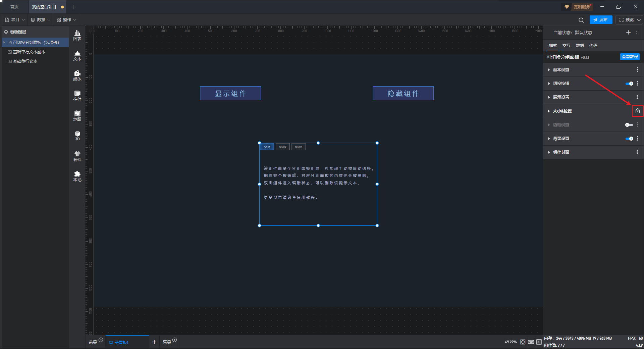
Task: Open more options for 基本设置
Action: [x=638, y=69]
